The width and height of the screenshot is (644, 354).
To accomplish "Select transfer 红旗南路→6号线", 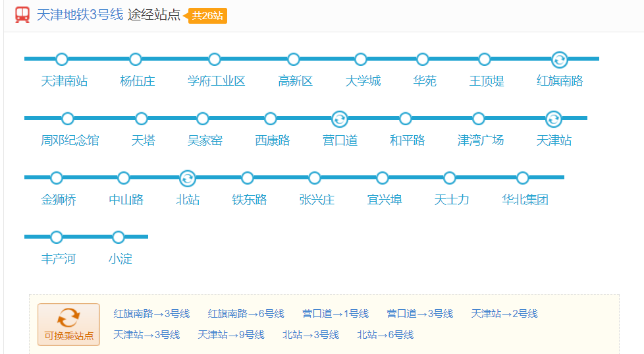I will (246, 314).
